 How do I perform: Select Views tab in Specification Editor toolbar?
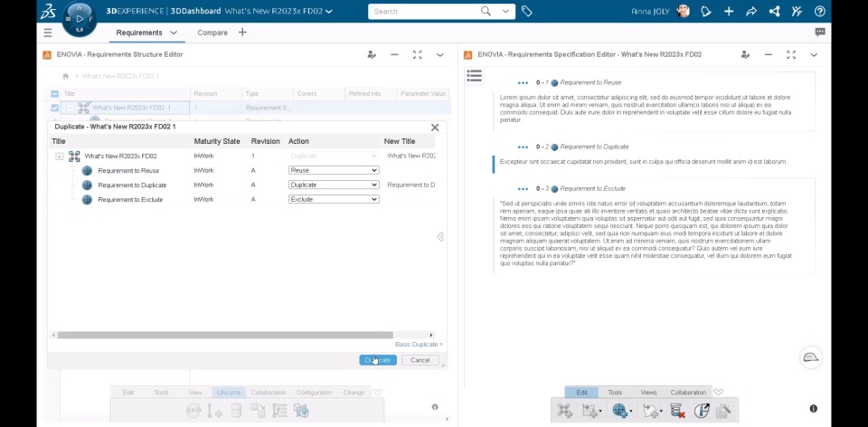click(x=648, y=392)
